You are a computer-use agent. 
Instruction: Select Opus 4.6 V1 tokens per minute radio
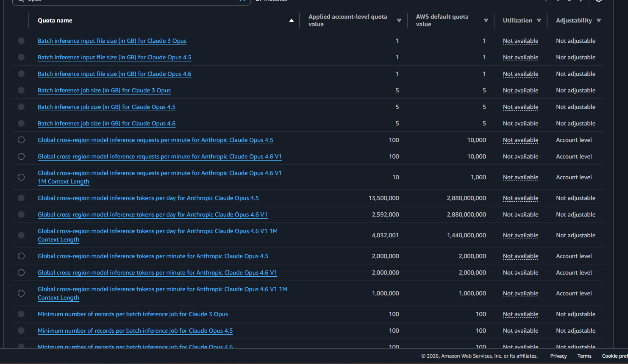[x=21, y=272]
